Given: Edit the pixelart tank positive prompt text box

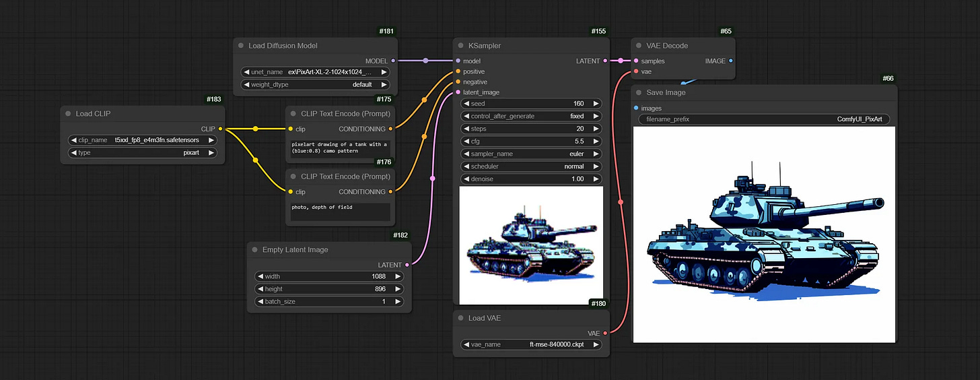Looking at the screenshot, I should [340, 148].
